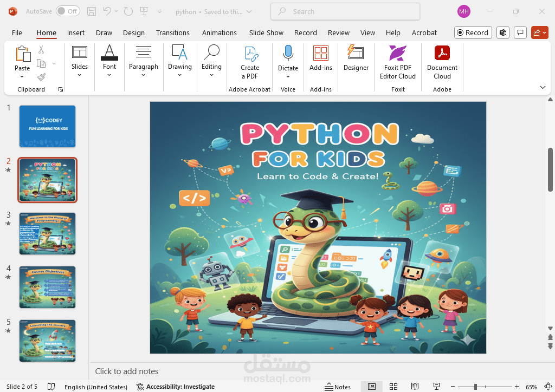
Task: Click the Paste clipboard icon
Action: coord(23,54)
